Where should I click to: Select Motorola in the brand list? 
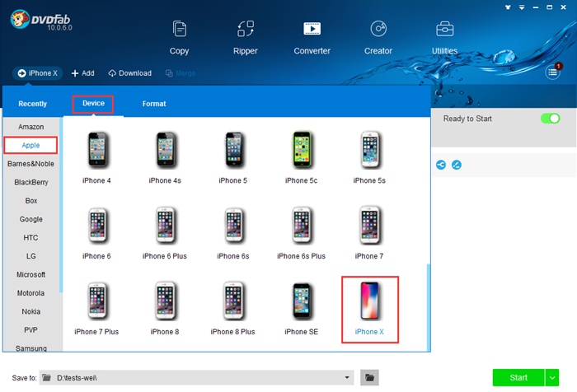(x=31, y=293)
